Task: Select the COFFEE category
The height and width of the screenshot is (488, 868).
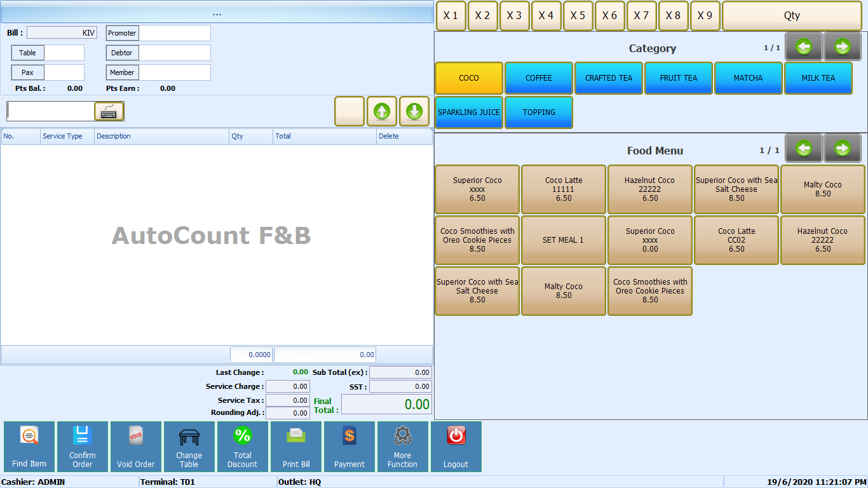Action: pyautogui.click(x=539, y=78)
